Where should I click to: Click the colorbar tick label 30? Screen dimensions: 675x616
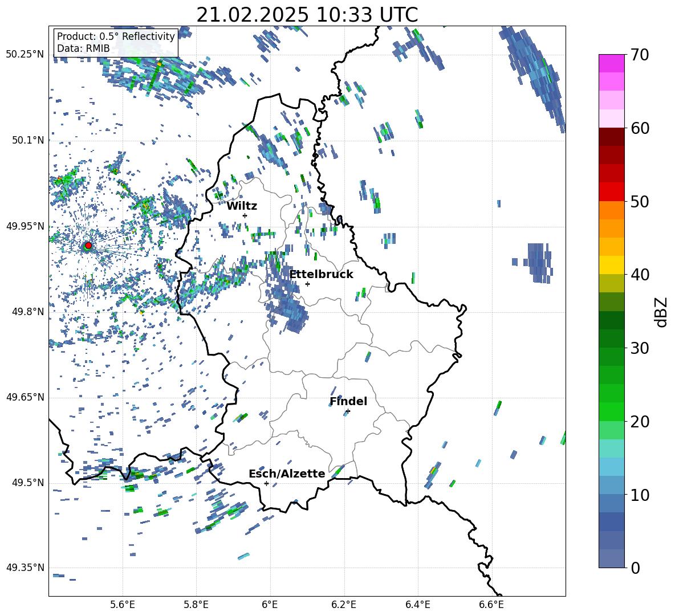[x=640, y=348]
